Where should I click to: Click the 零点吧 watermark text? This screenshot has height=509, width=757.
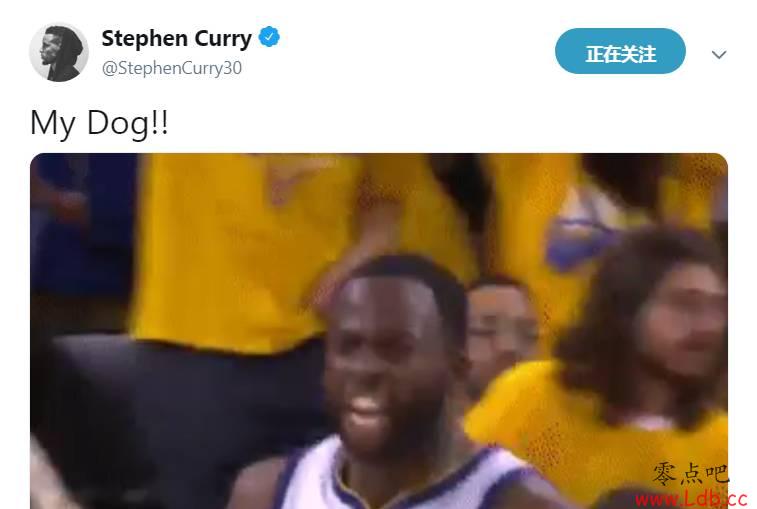point(689,473)
